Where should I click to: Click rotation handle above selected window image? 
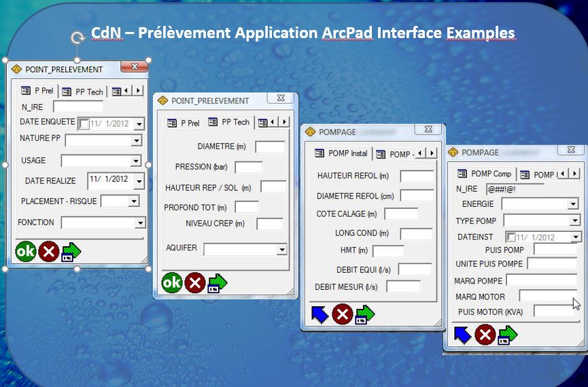[x=77, y=37]
